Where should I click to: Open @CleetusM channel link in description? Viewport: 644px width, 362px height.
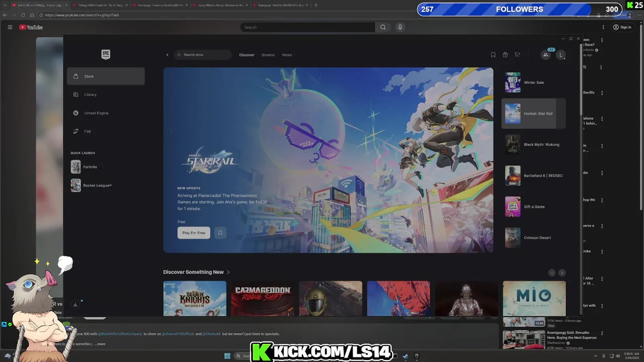(211, 334)
